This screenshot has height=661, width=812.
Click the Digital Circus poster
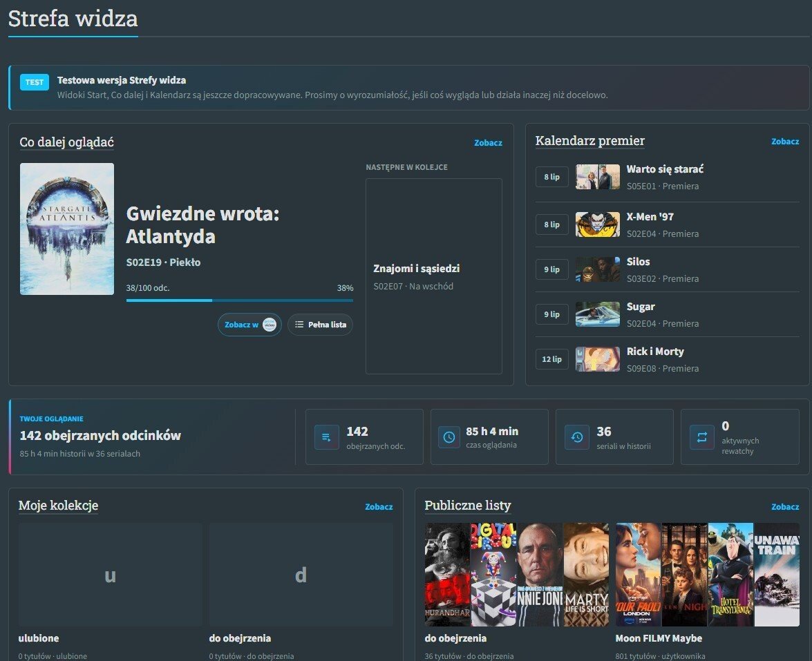[493, 575]
